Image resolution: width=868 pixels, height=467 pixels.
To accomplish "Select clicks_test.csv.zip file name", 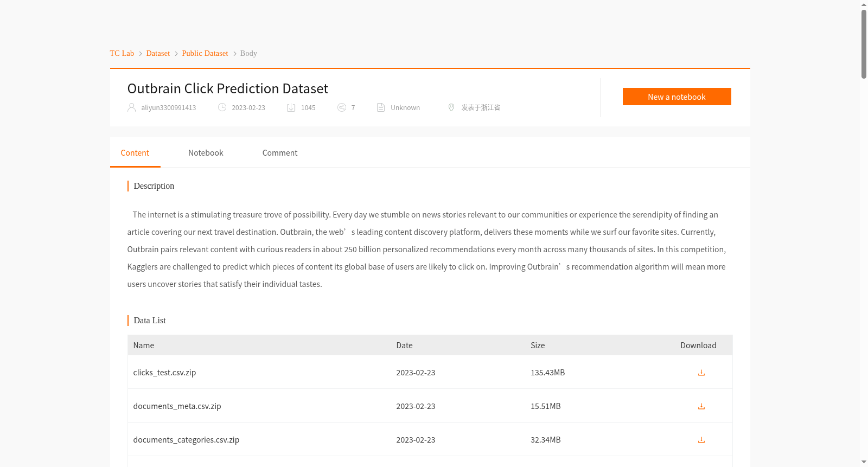I will coord(164,373).
